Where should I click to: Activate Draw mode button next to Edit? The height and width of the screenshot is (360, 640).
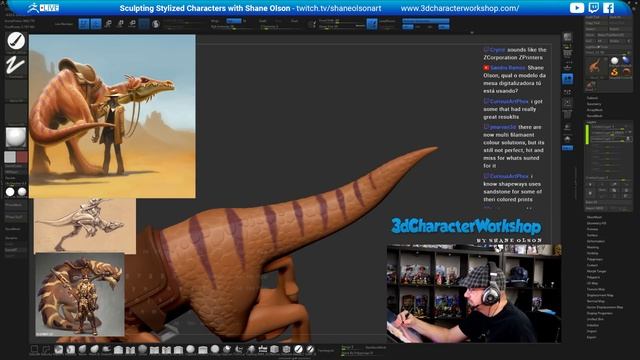point(96,24)
